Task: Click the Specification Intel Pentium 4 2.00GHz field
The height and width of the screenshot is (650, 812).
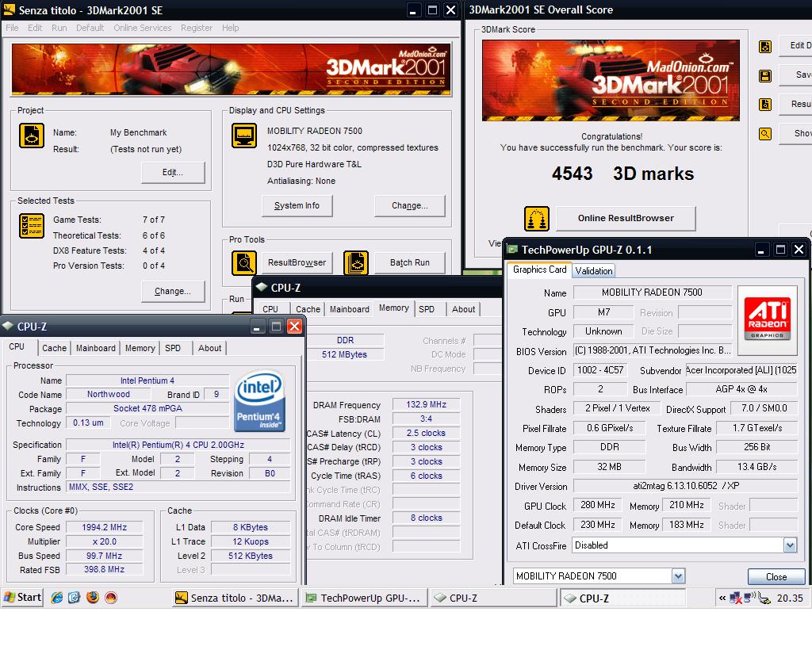Action: coord(178,445)
